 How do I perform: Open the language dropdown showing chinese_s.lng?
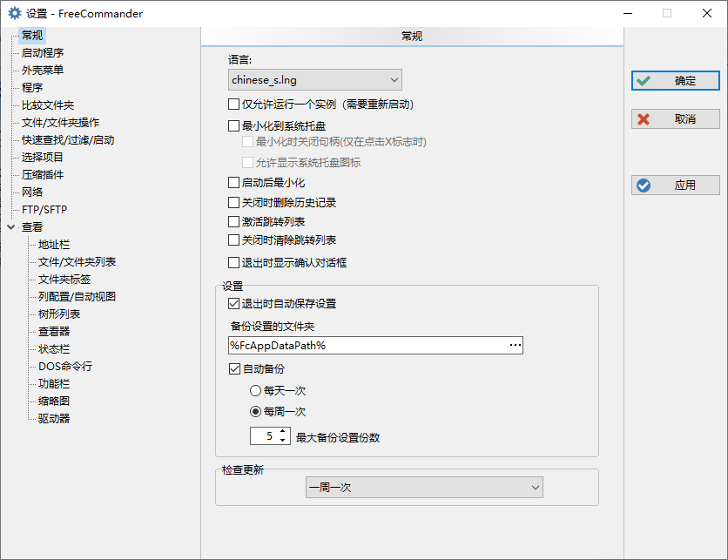(x=314, y=79)
